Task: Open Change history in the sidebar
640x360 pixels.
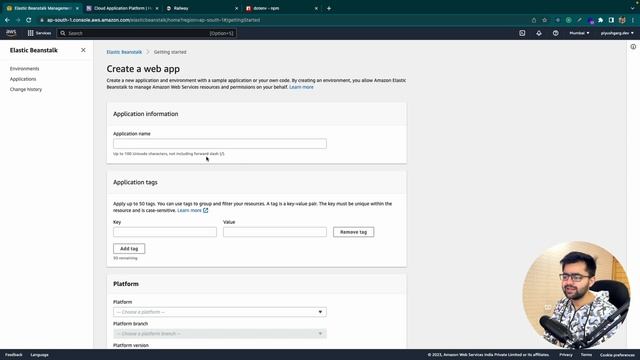Action: click(x=26, y=89)
